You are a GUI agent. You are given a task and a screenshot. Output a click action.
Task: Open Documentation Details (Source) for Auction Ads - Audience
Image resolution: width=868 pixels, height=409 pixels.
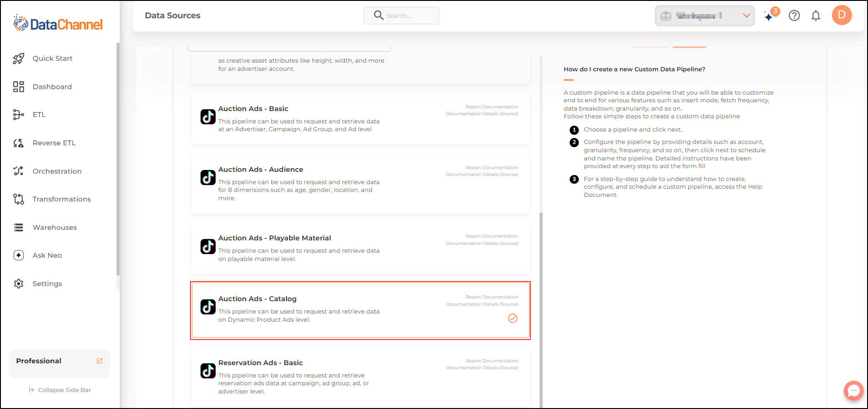[x=482, y=175]
